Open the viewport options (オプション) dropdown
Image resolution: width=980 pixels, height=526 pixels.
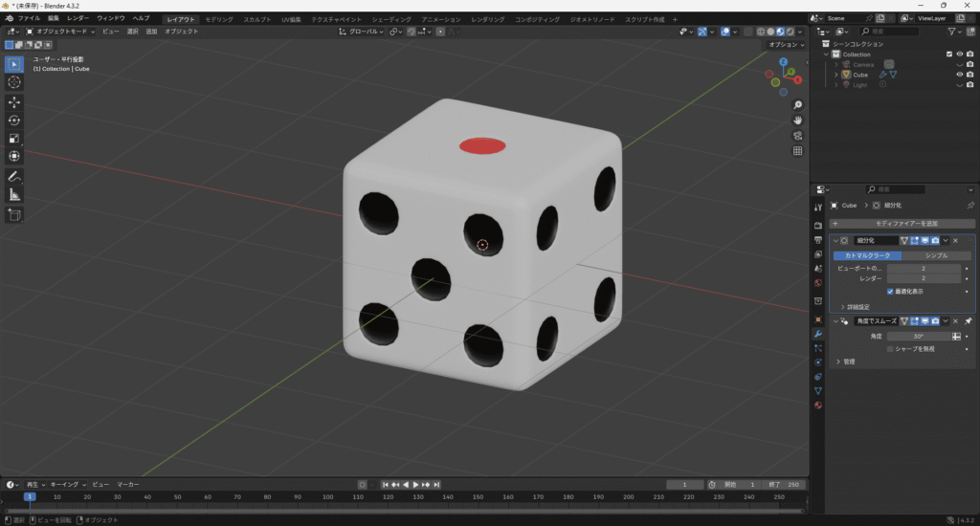click(787, 45)
